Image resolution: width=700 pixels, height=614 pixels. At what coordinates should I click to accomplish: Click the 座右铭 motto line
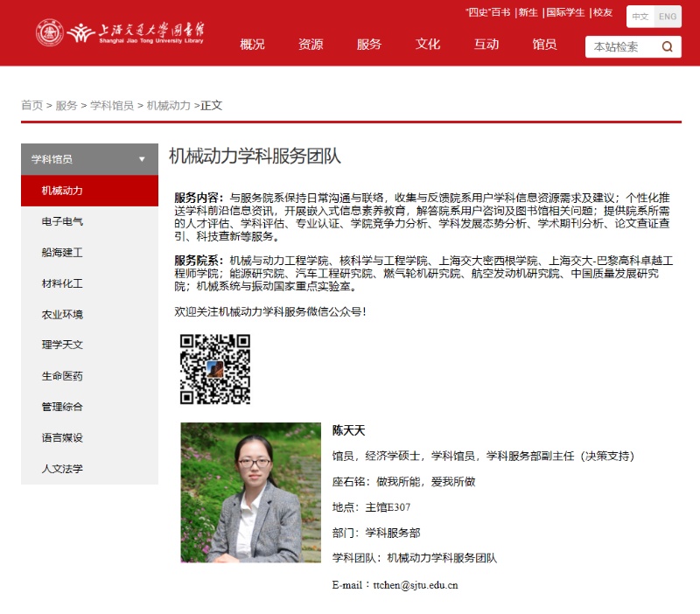click(x=404, y=482)
